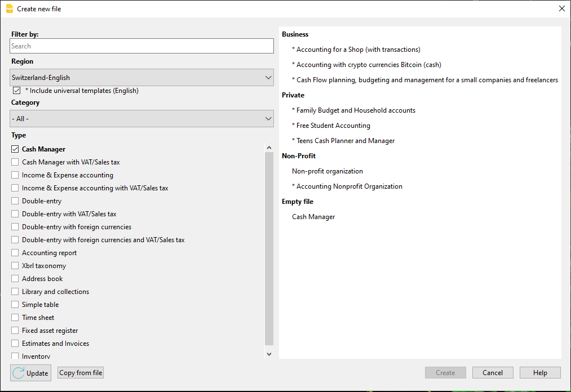Click the Banana application icon in the title bar
571x392 pixels.
tap(8, 8)
